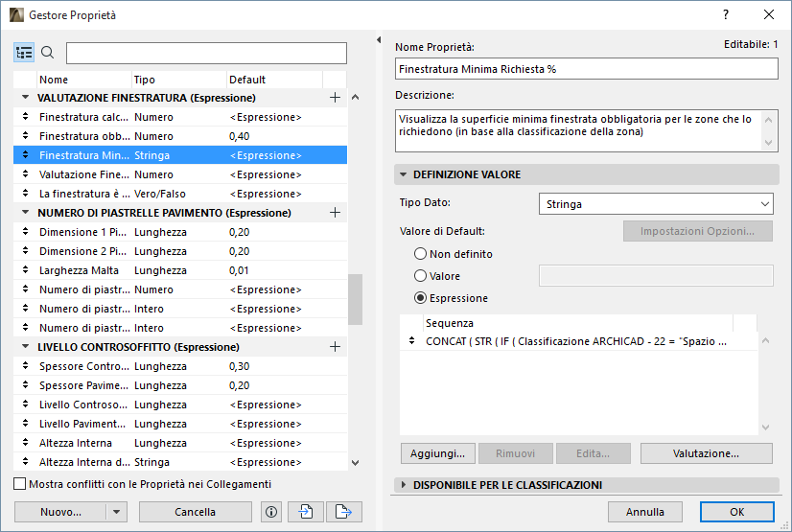The height and width of the screenshot is (532, 792).
Task: Click the Nome Proprietà text field
Action: click(587, 69)
